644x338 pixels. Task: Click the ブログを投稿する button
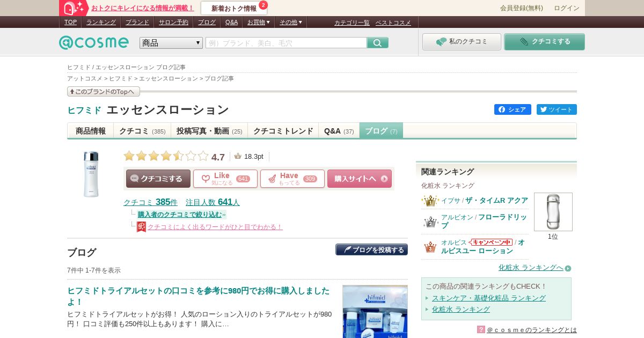click(x=371, y=249)
